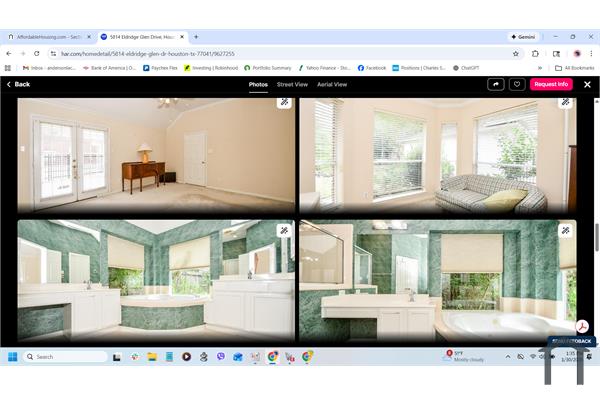Screen dimensions: 600x395
Task: Select the 5814 Eldridge Glen Drive browser tab
Action: [142, 37]
